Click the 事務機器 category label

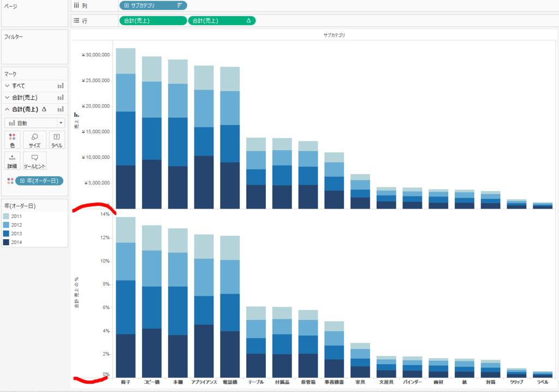coord(334,382)
